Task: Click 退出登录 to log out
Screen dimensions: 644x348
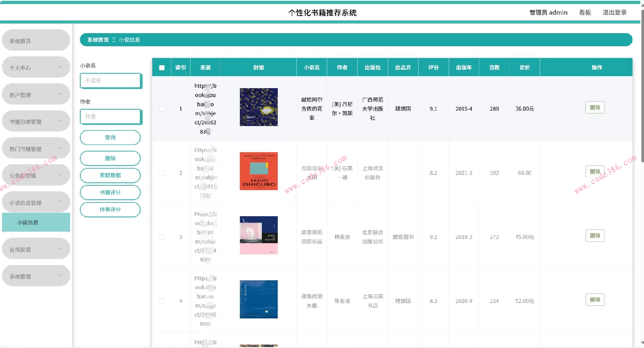Action: [614, 12]
